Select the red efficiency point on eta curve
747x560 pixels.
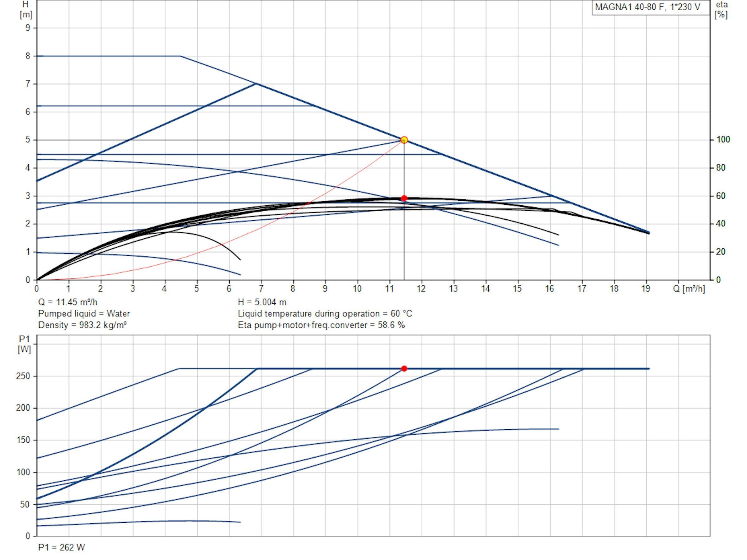tap(404, 198)
